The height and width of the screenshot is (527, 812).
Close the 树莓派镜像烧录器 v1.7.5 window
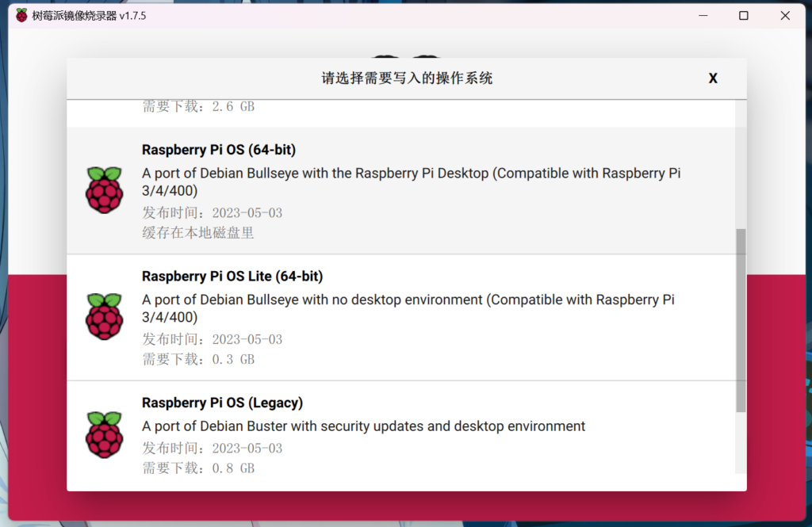click(785, 16)
